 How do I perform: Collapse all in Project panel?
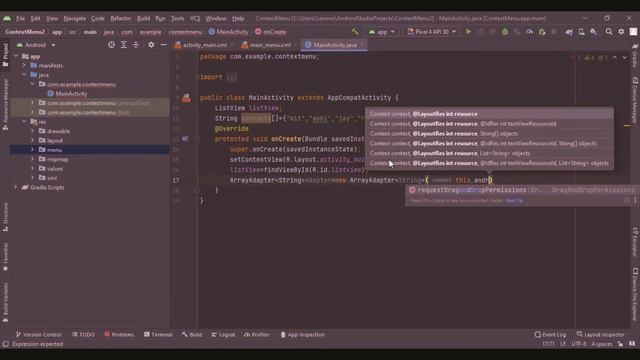[136, 45]
